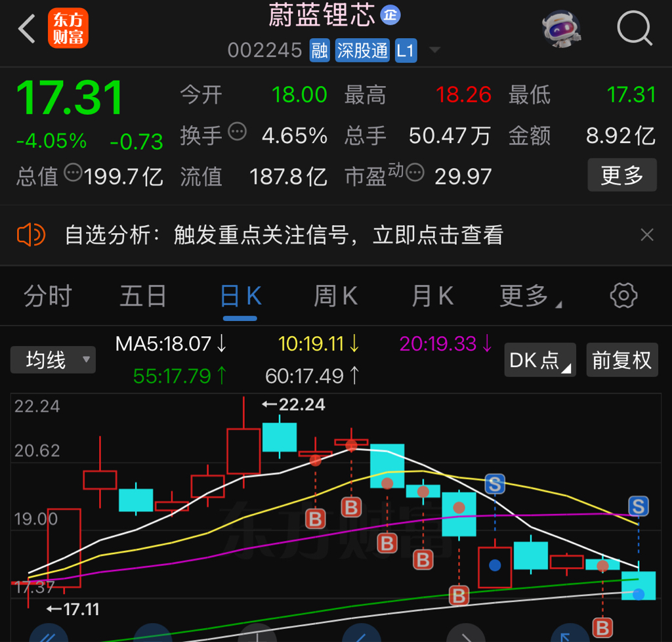Open 市盈 info bubble icon
This screenshot has width=672, height=642.
click(x=415, y=172)
